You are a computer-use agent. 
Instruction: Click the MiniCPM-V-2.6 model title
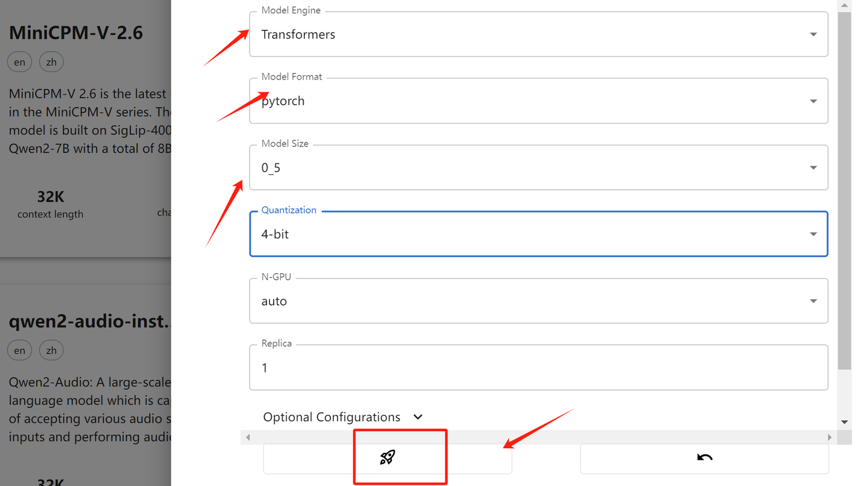point(76,33)
